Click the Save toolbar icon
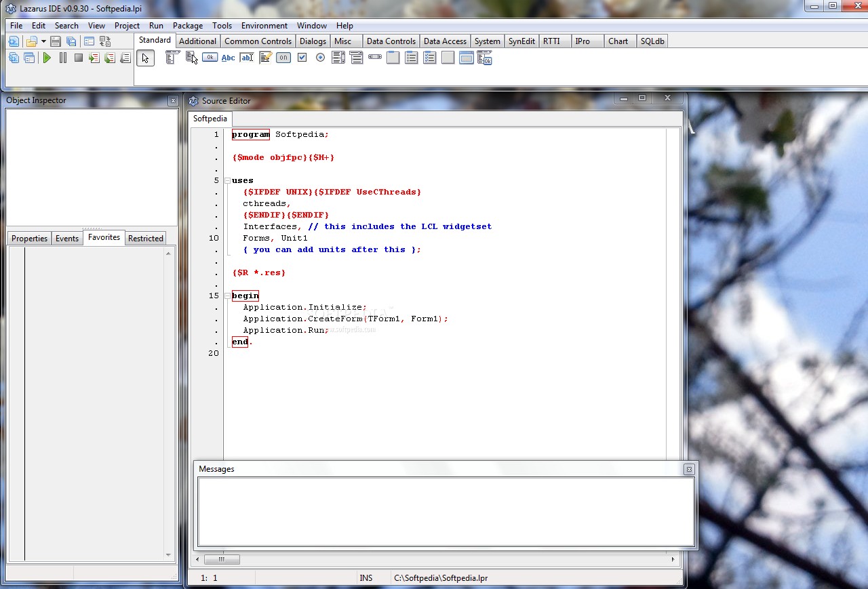This screenshot has height=589, width=868. 56,41
